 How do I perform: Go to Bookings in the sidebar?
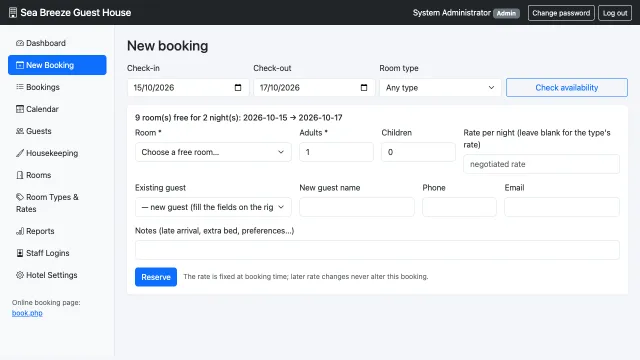tap(57, 87)
